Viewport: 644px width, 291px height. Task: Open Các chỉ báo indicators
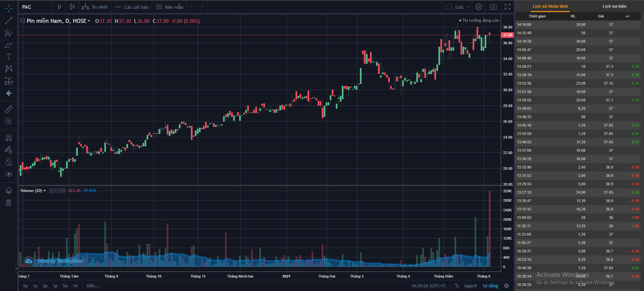click(132, 7)
